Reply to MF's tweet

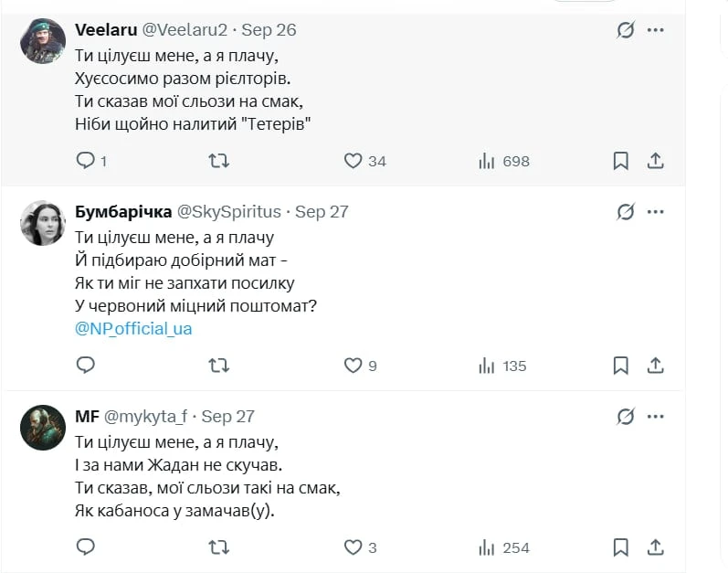(85, 547)
